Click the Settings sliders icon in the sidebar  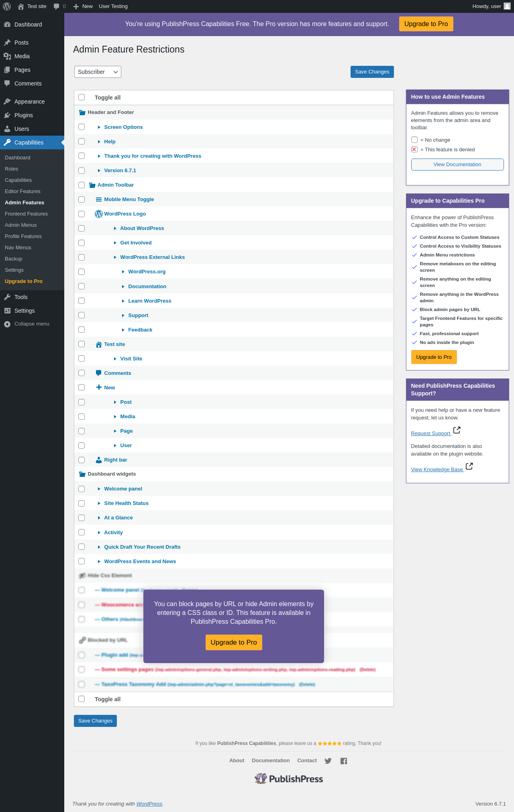click(x=7, y=311)
